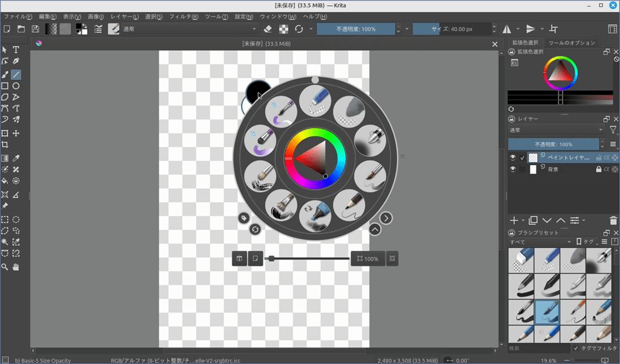620x364 pixels.
Task: Select the Crop tool
Action: pos(5,145)
